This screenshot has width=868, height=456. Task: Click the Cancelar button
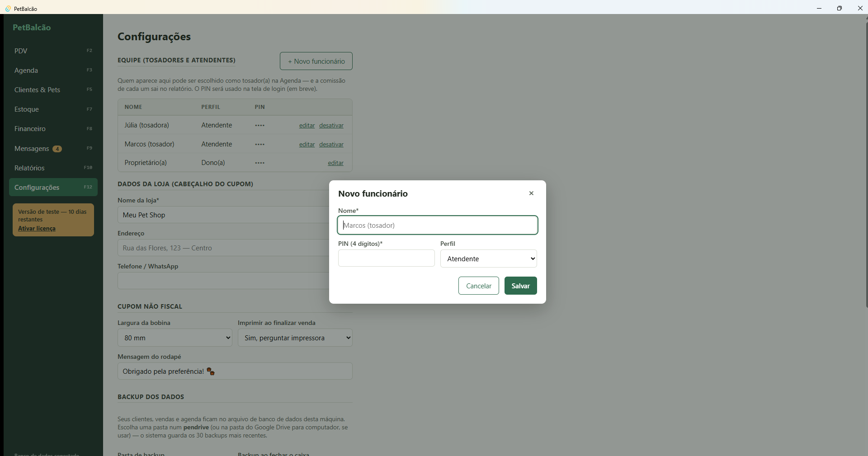[479, 286]
